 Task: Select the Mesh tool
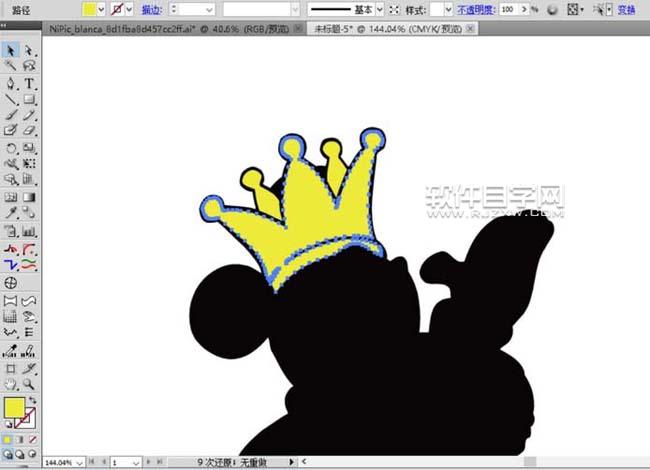11,197
